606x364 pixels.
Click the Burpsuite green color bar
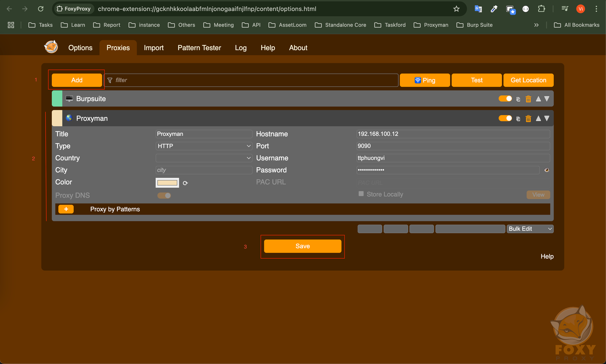click(x=57, y=98)
